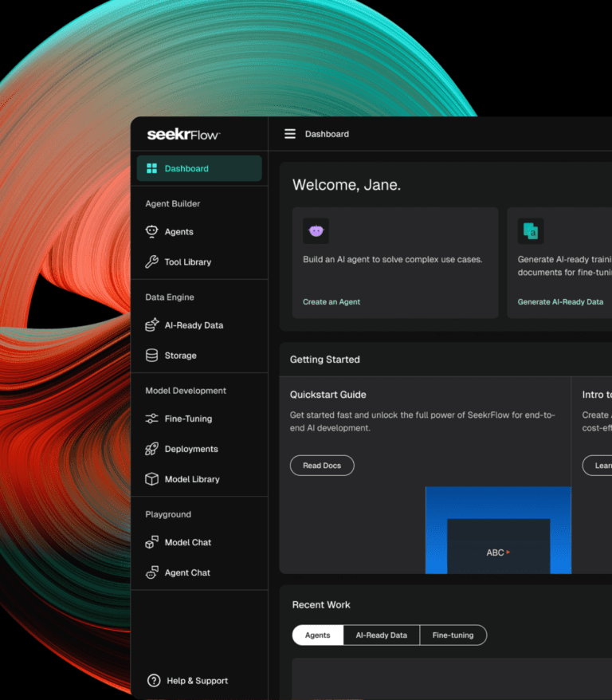Screen dimensions: 612x700
Task: Click 'Build an AI agent' description text
Action: 393,259
